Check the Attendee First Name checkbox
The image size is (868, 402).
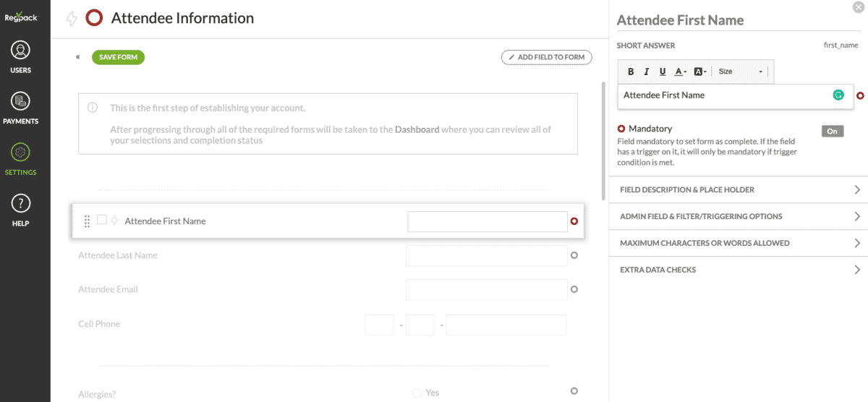point(102,220)
